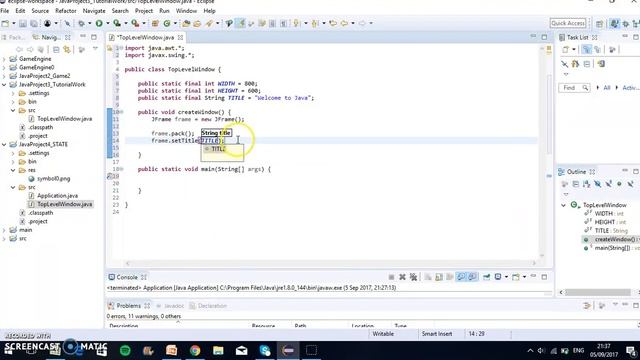This screenshot has height=360, width=640.
Task: Open the Open Perspective icon
Action: 599,24
